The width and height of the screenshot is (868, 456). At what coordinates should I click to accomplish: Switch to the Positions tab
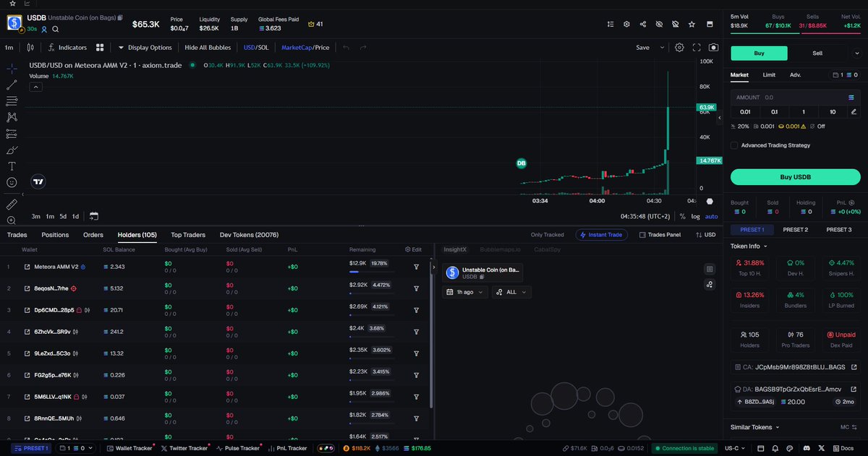click(x=55, y=235)
